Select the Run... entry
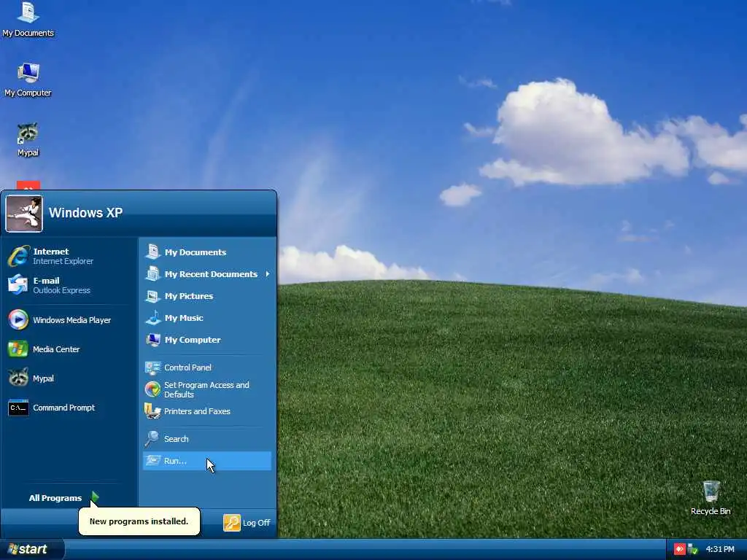This screenshot has width=747, height=560. point(207,461)
